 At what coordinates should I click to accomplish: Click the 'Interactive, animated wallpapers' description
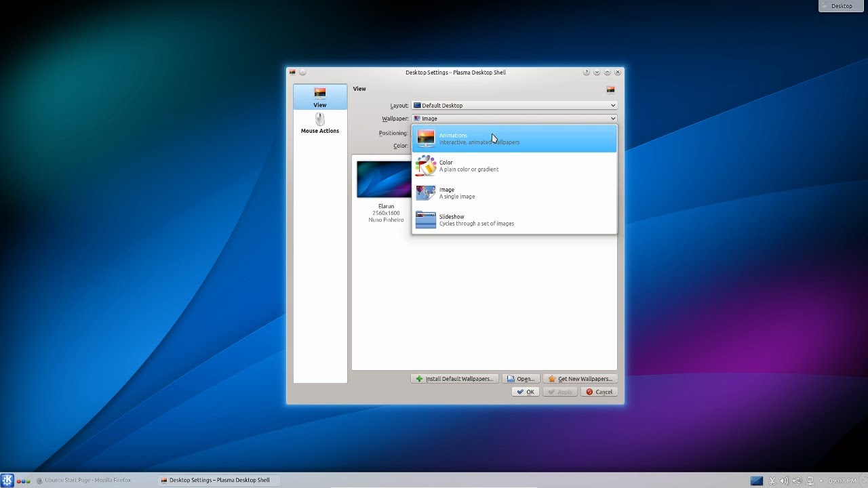479,142
